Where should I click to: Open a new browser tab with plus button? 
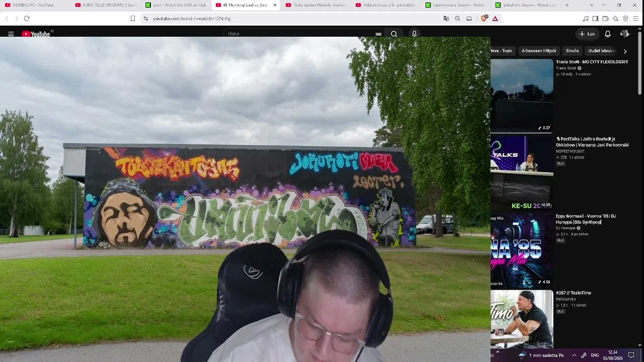pos(567,5)
